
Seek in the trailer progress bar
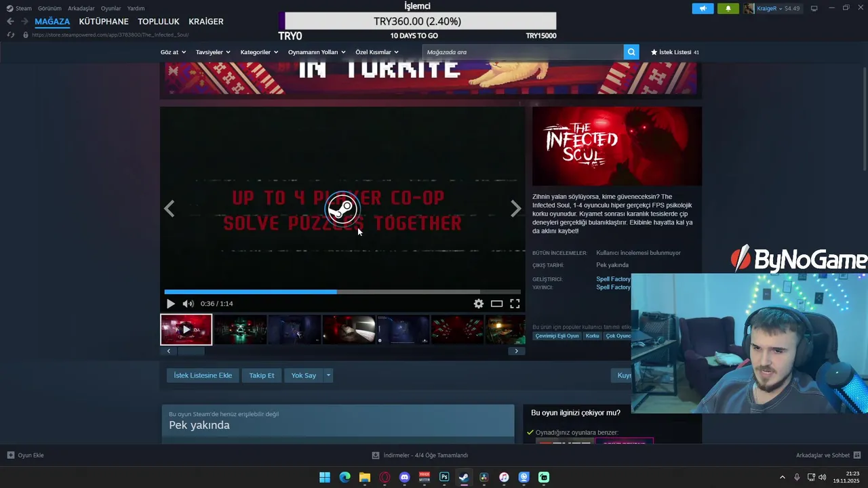tap(342, 292)
